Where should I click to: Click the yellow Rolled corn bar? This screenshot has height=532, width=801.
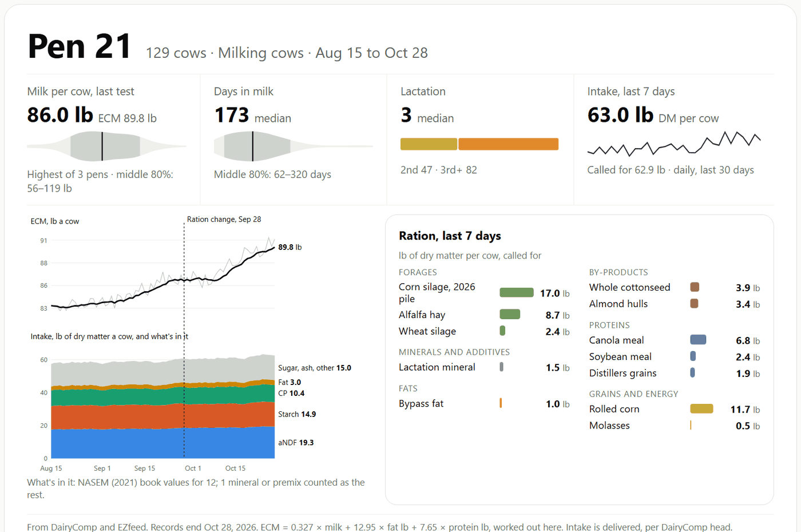(x=701, y=408)
